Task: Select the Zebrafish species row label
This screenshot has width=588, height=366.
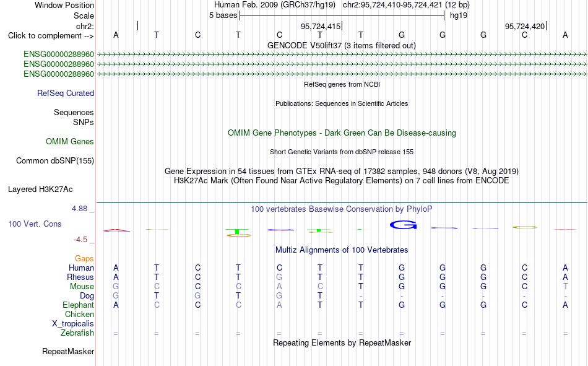Action: (x=77, y=333)
